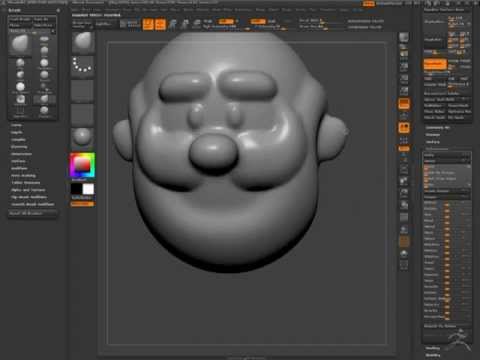Click SwitchColor below the color swatches

[x=82, y=198]
